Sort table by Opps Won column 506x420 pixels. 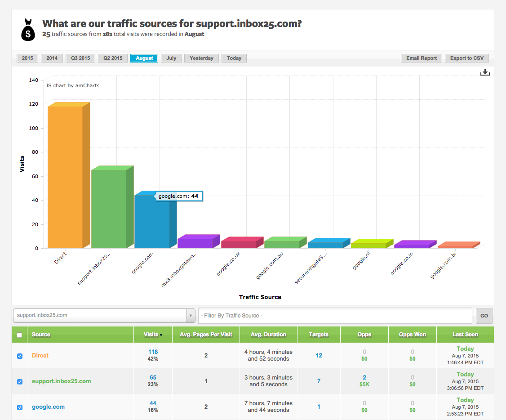click(x=413, y=335)
